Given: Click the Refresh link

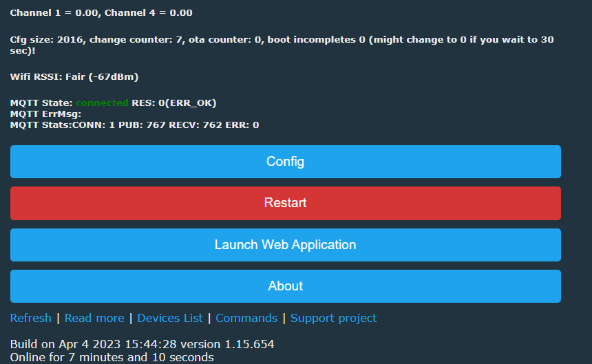Looking at the screenshot, I should point(30,318).
